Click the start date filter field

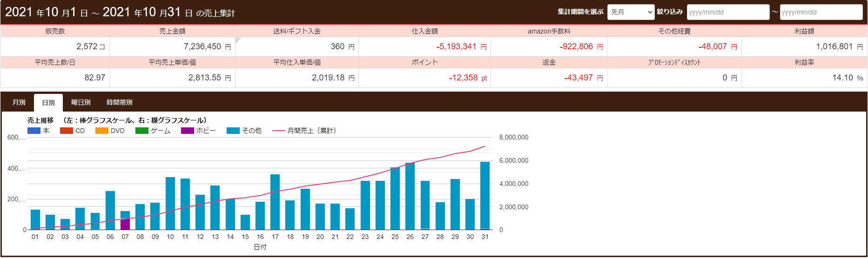tap(727, 12)
